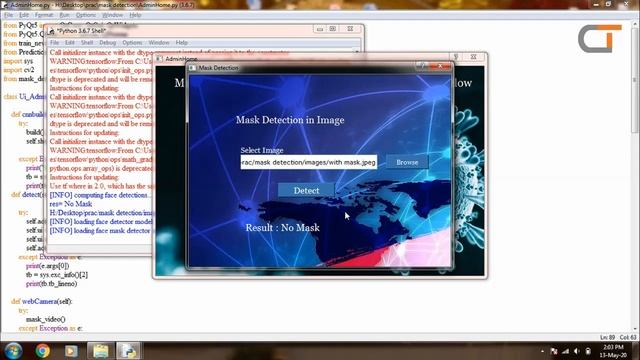Image resolution: width=640 pixels, height=360 pixels.
Task: Click '[INFO] loading face detector model' line
Action: tap(100, 222)
